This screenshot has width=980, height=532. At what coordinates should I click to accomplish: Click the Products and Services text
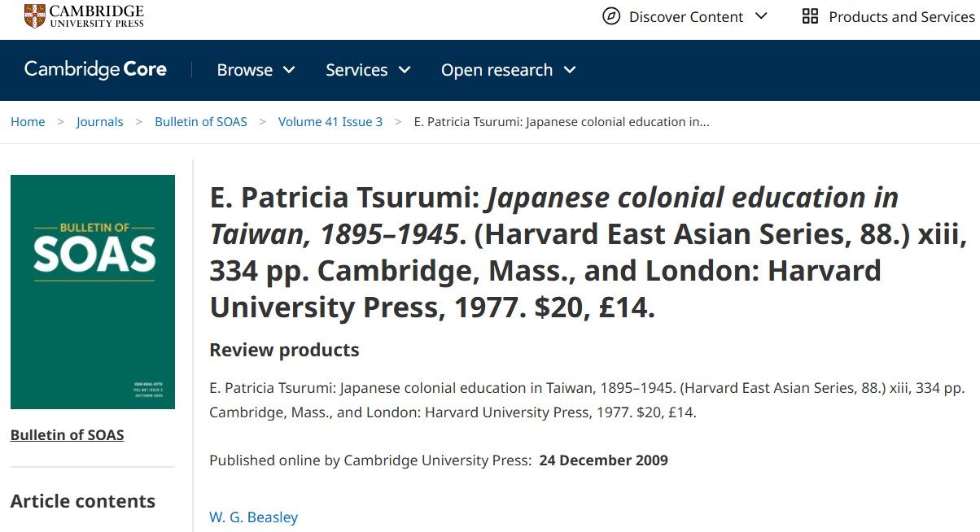901,17
